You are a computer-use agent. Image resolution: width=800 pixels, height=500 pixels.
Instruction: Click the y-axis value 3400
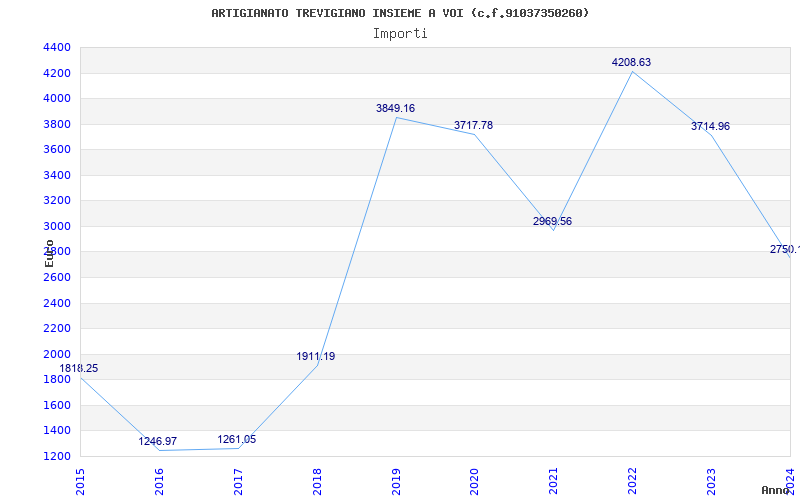click(57, 175)
